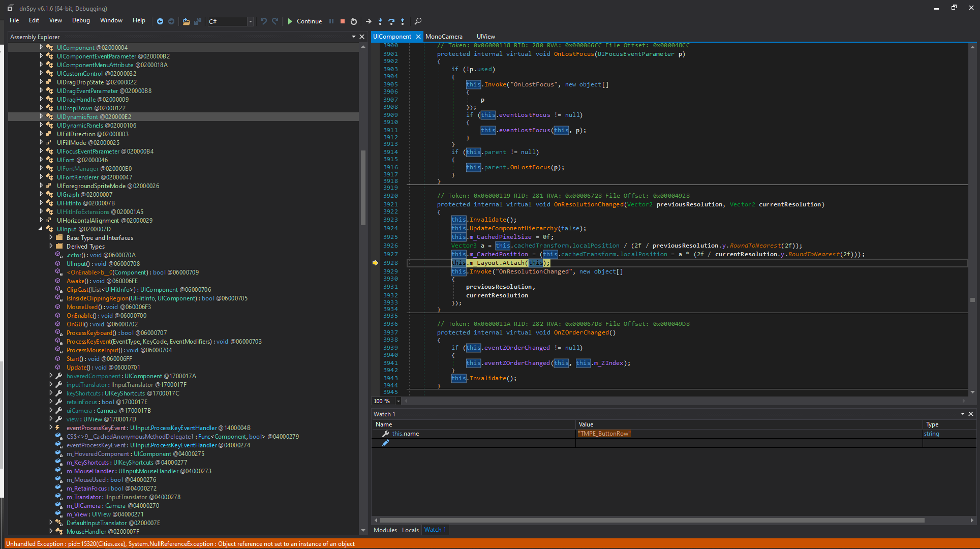The image size is (980, 549).
Task: Open the Debug menu
Action: click(x=80, y=20)
